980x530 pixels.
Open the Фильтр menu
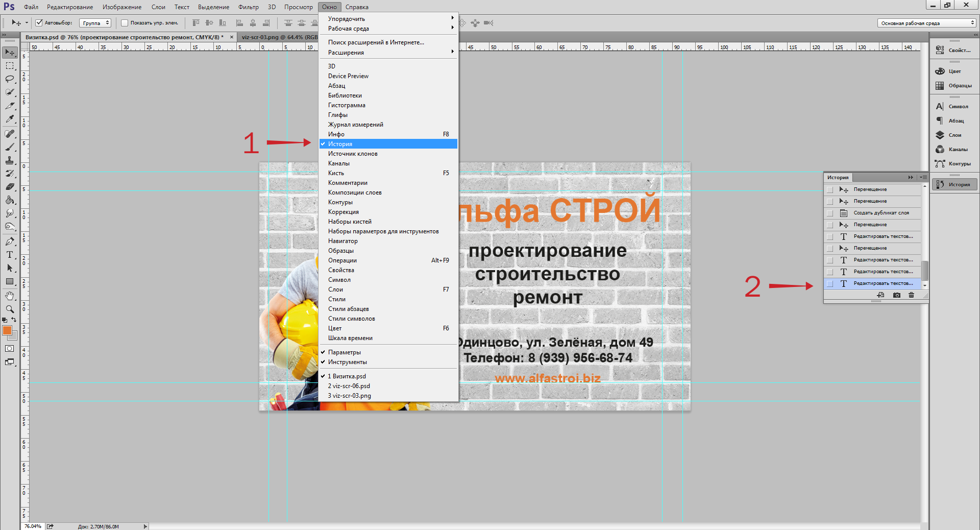[248, 7]
